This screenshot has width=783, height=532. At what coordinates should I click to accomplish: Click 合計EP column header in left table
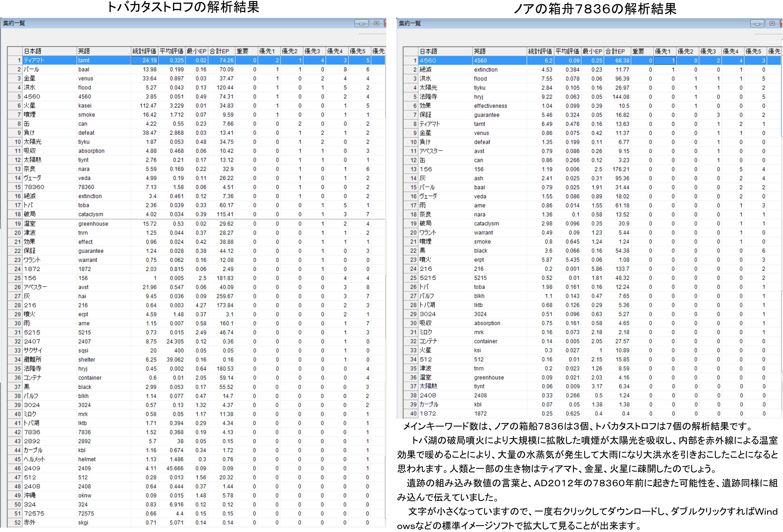point(219,51)
